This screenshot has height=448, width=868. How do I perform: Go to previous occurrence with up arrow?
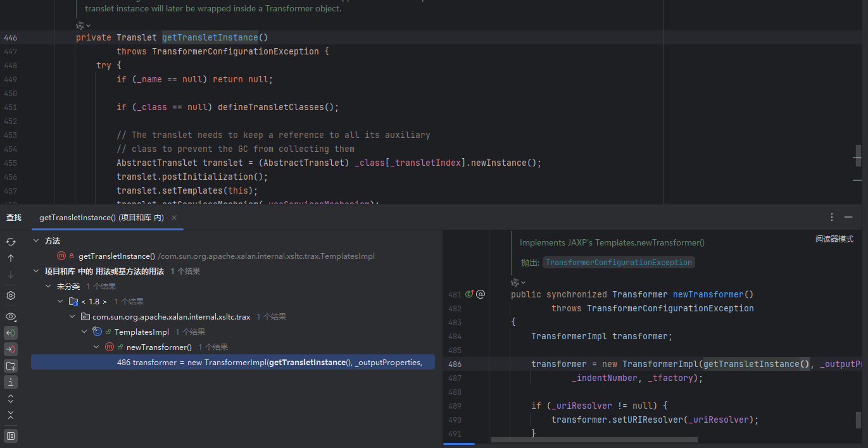(x=11, y=258)
